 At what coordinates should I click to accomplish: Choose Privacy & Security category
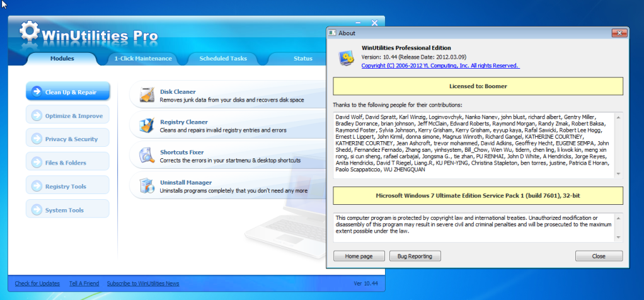pos(68,139)
